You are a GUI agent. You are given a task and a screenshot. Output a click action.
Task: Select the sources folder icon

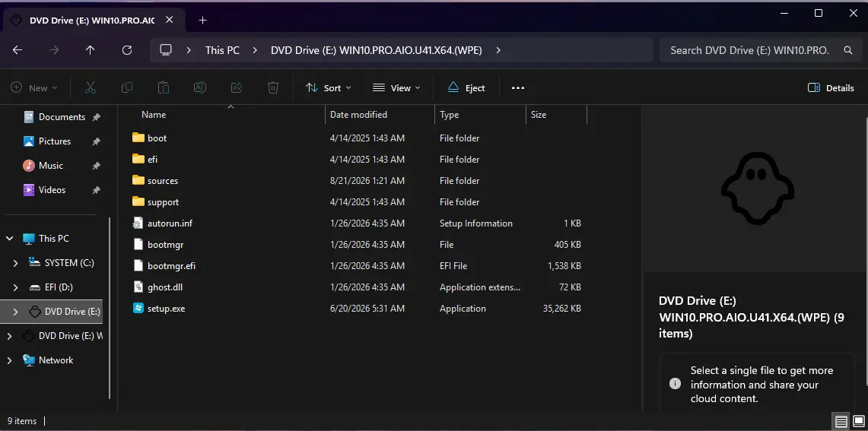tap(138, 180)
